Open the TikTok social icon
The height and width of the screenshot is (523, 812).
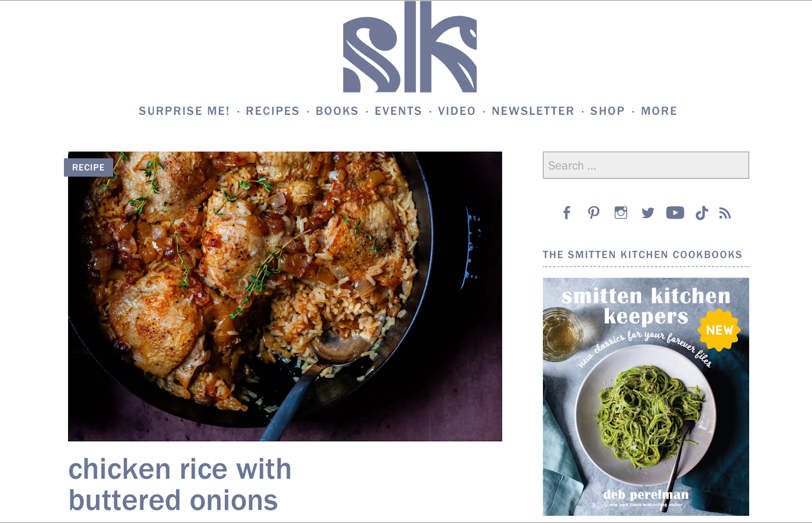(702, 213)
